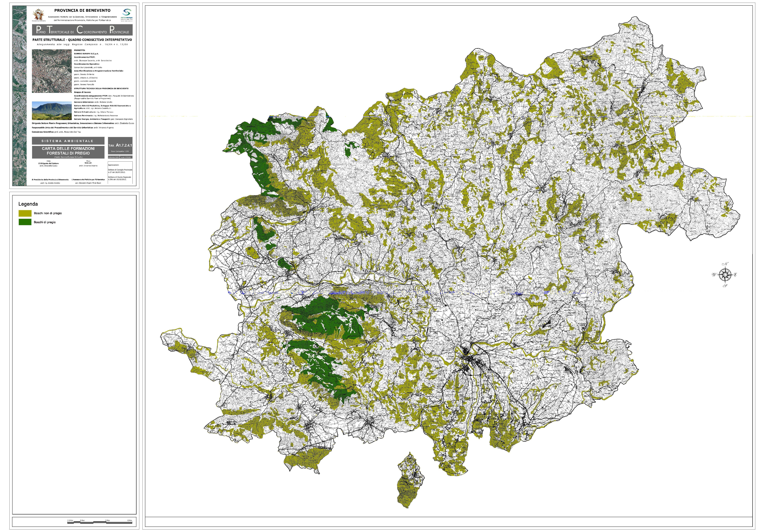Click the 'TAV. A1.7.2.4.1' plate number
This screenshot has width=765, height=532.
[120, 145]
